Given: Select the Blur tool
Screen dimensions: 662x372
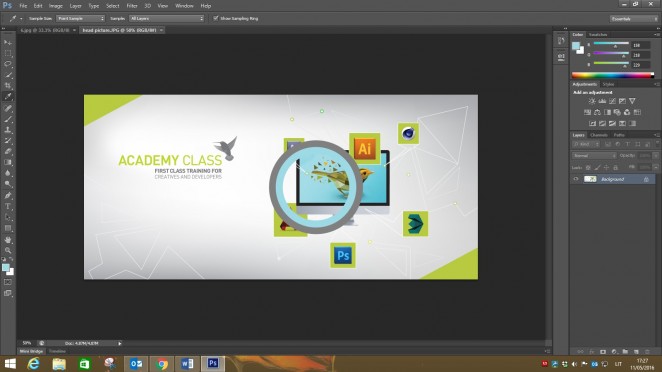Looking at the screenshot, I should (x=8, y=173).
